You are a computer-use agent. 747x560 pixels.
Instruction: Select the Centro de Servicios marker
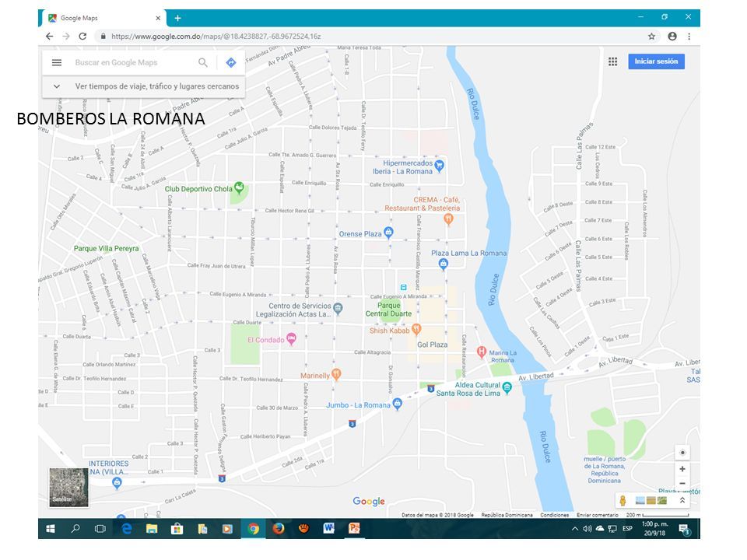pos(338,309)
